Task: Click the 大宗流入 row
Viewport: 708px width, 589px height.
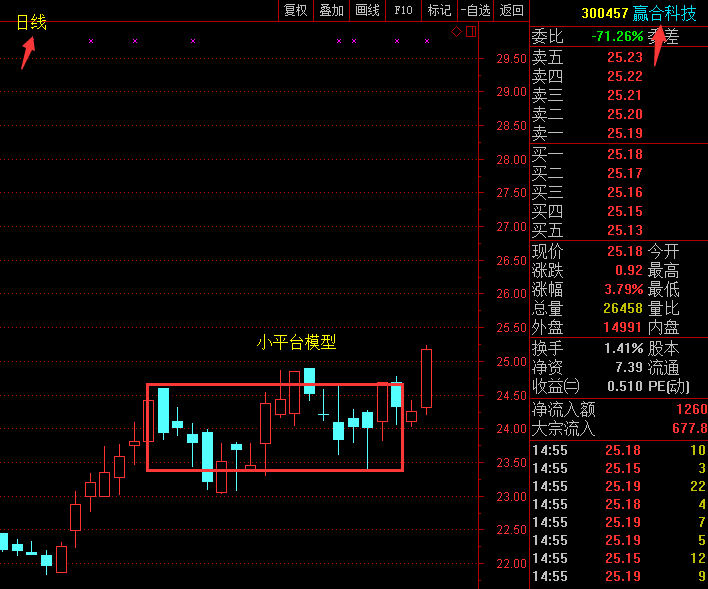Action: (x=619, y=428)
